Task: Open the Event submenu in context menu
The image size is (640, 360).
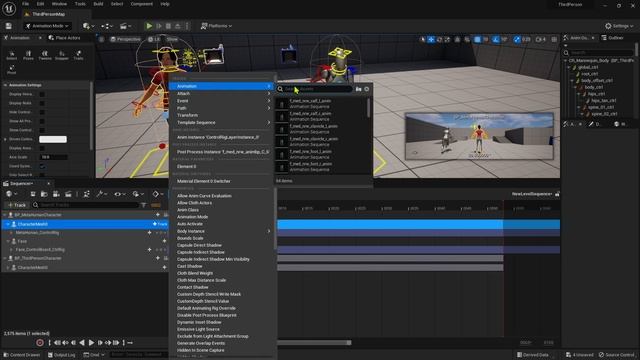Action: pos(223,101)
